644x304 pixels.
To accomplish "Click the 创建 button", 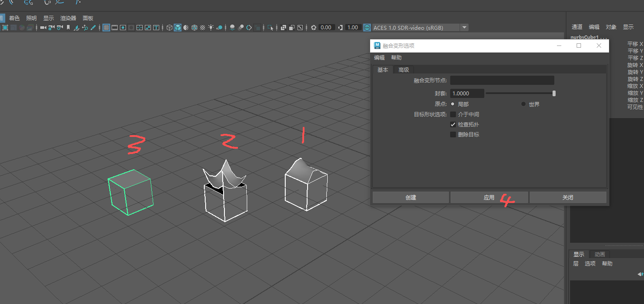I will tap(411, 197).
